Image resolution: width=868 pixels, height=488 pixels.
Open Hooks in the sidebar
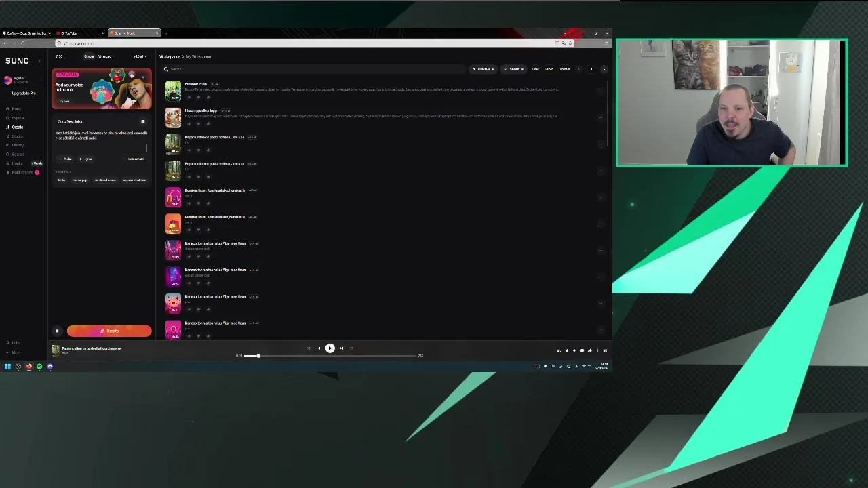click(15, 163)
